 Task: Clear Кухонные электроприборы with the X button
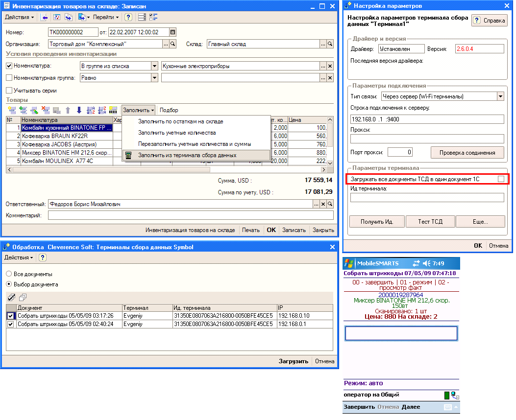tap(330, 66)
